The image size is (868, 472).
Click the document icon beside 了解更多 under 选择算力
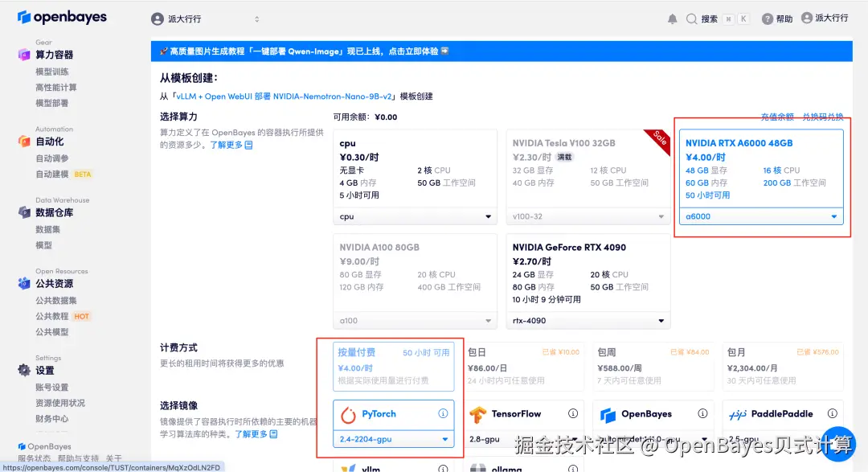pyautogui.click(x=248, y=145)
